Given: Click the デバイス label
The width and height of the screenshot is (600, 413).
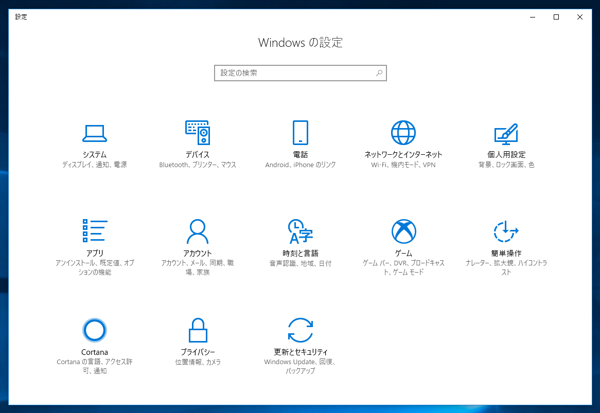Looking at the screenshot, I should click(197, 155).
